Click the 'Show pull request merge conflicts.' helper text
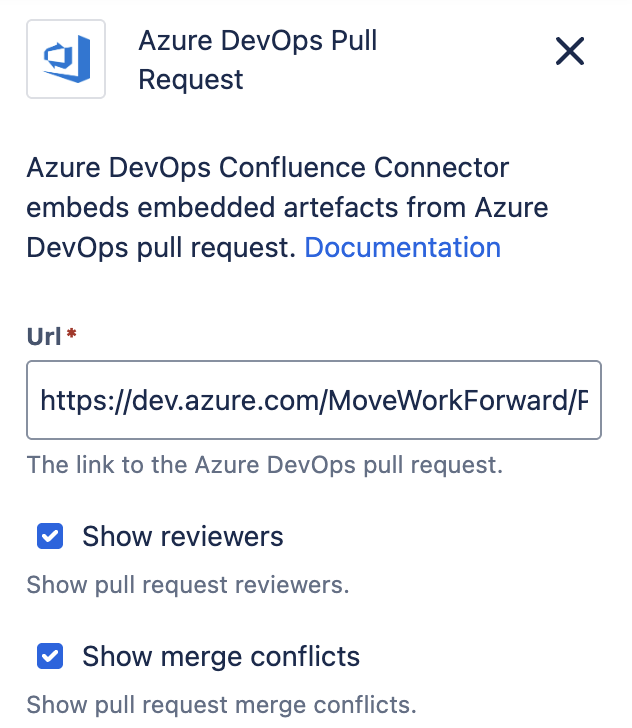Viewport: 632px width, 728px height. tap(221, 705)
